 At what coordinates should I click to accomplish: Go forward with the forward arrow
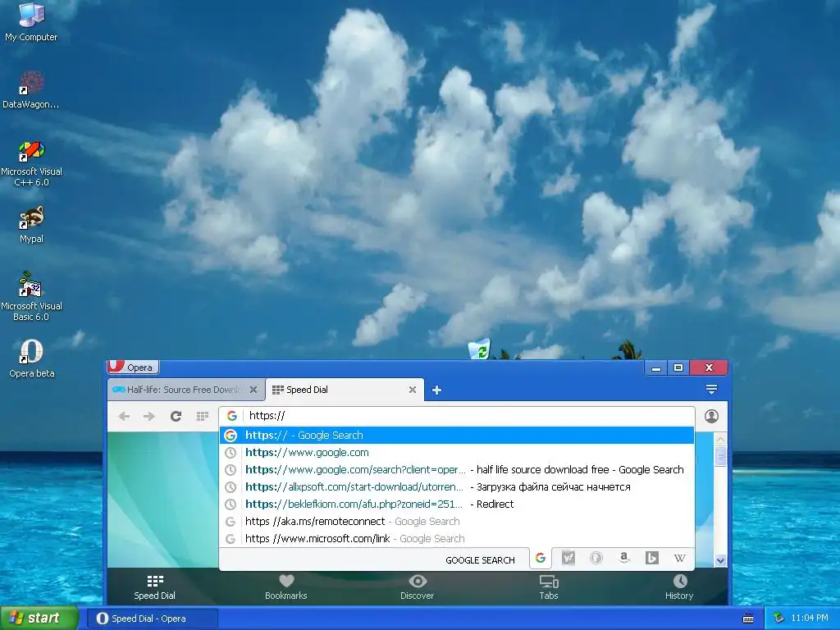149,416
